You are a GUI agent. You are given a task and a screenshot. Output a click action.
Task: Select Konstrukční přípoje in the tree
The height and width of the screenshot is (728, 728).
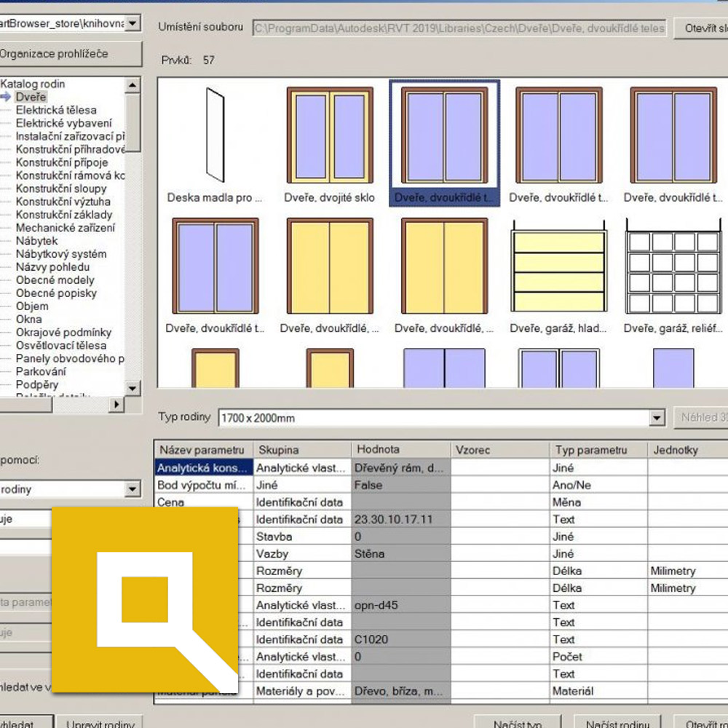pyautogui.click(x=62, y=162)
